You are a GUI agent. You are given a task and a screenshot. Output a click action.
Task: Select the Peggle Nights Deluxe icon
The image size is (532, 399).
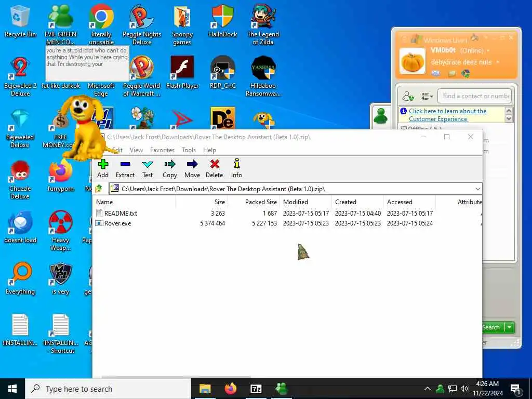pos(141,24)
